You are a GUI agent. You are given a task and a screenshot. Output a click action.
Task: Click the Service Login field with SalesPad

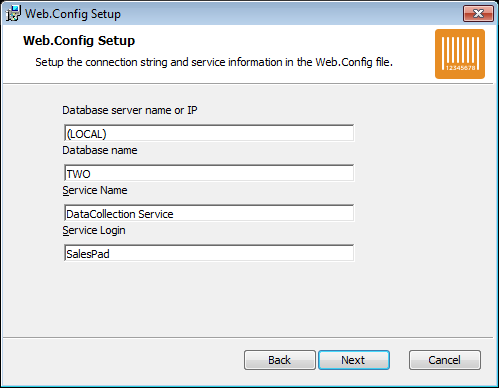tap(209, 253)
